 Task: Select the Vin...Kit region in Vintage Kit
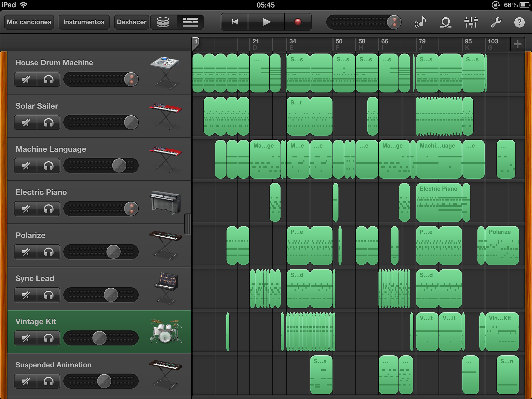click(502, 332)
